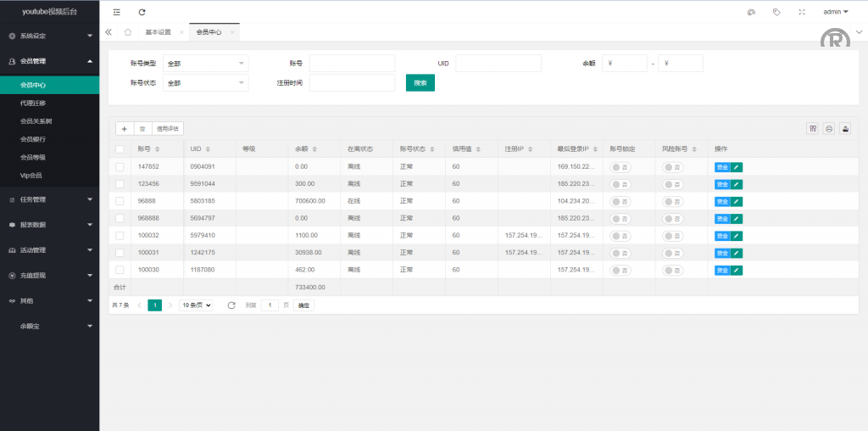This screenshot has height=431, width=868.
Task: Toggle risk account switch for account 100032
Action: 673,236
